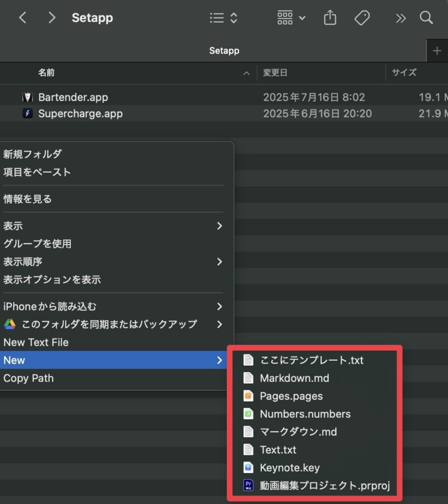
Task: Open Finder search with the magnifier icon
Action: click(426, 18)
